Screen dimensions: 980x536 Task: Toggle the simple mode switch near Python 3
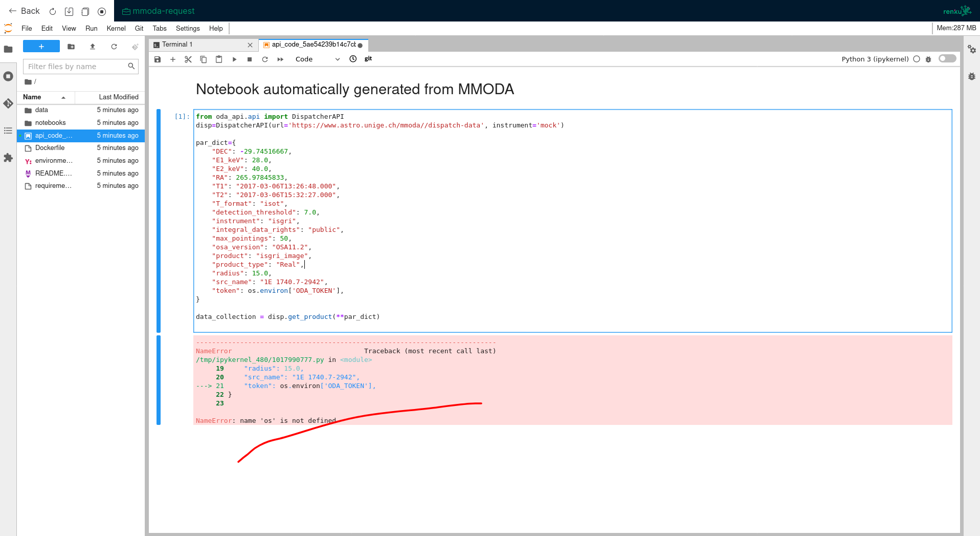947,58
